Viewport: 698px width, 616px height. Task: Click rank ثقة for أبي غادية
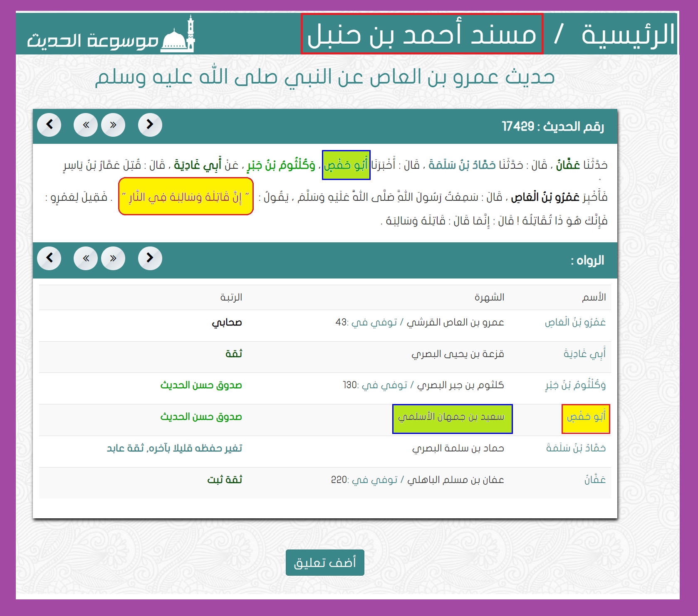pos(233,354)
